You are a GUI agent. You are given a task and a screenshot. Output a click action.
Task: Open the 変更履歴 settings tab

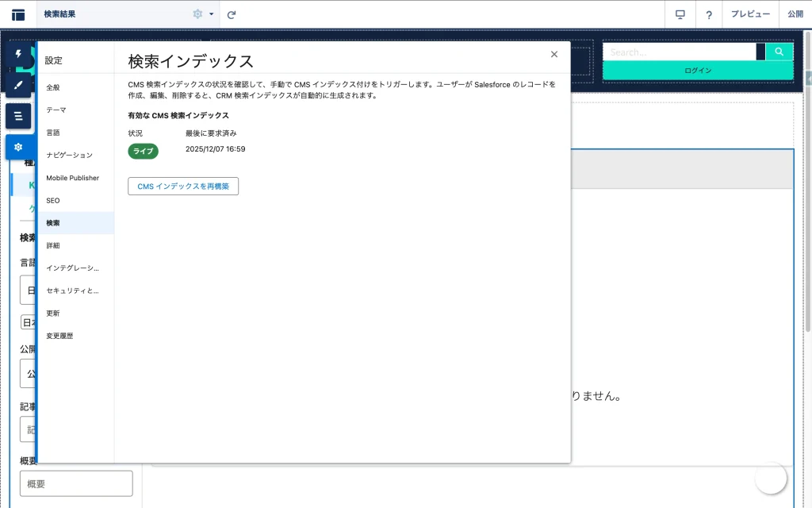59,336
